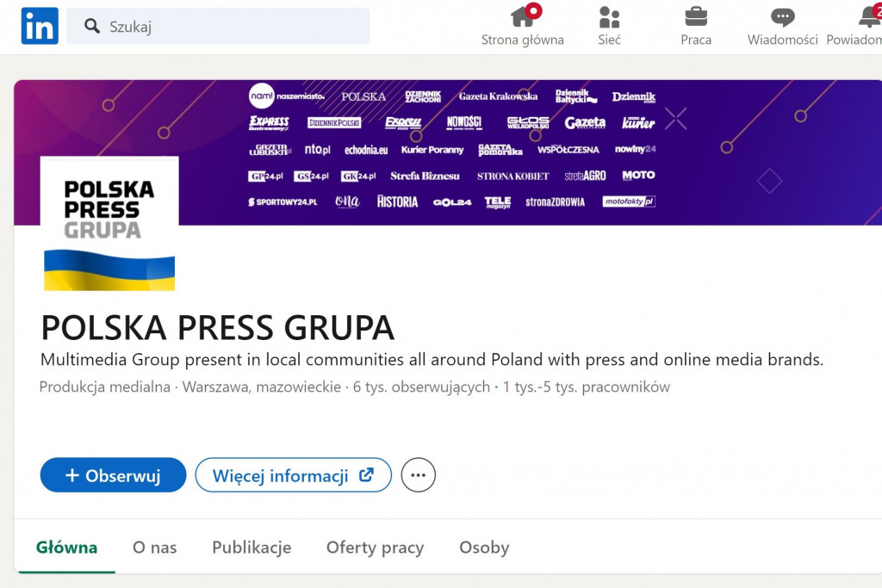Open the 1 tys.-5 tys. pracowników link
Viewport: 882px width, 588px height.
click(x=587, y=387)
